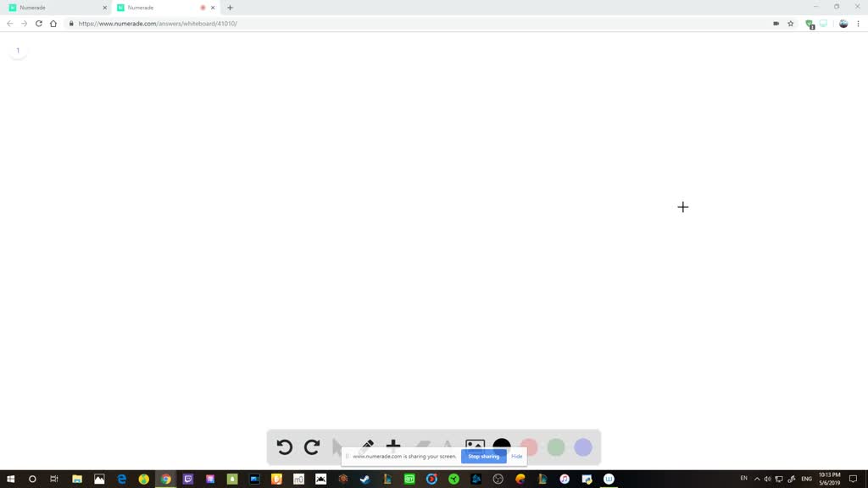868x488 pixels.
Task: Open Steam from the taskbar
Action: (x=365, y=480)
